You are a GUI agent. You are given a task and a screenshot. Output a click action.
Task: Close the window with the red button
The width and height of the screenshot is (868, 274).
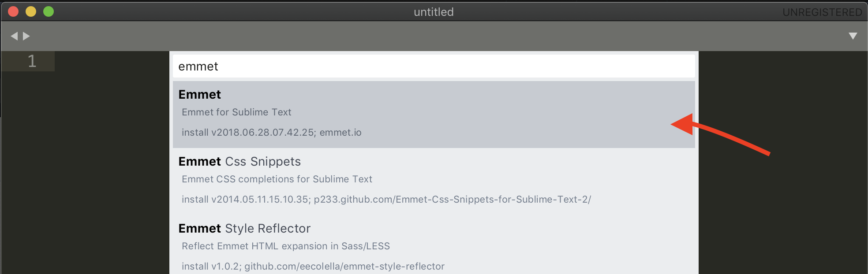pyautogui.click(x=13, y=11)
